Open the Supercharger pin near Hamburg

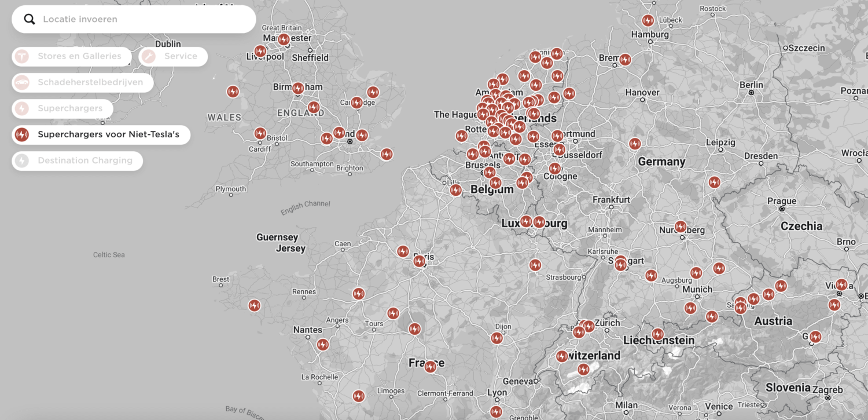pyautogui.click(x=647, y=20)
